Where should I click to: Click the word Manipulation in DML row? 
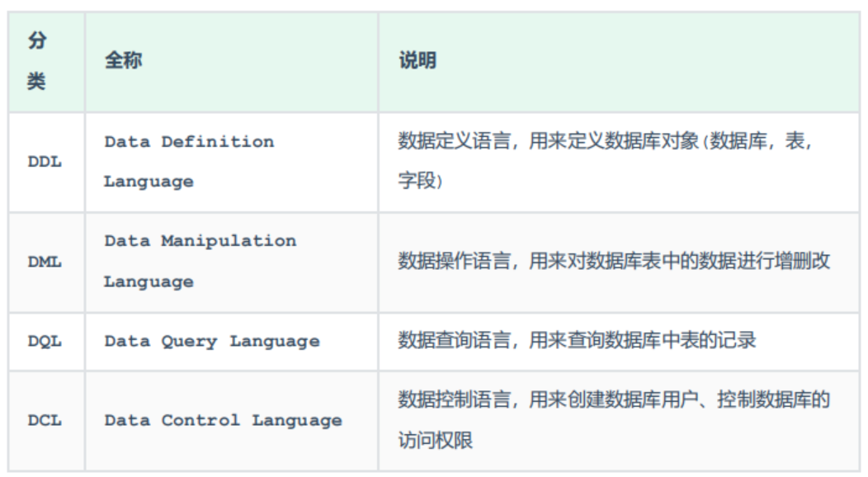(228, 242)
